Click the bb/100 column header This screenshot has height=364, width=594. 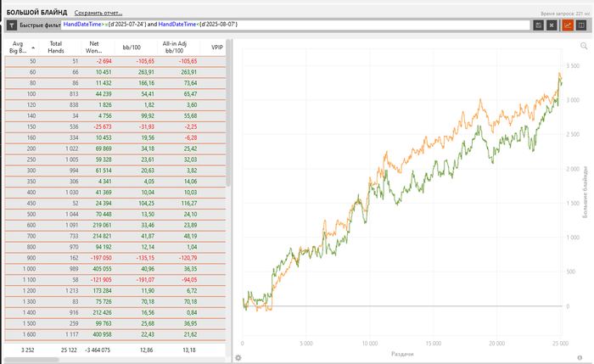tap(132, 48)
